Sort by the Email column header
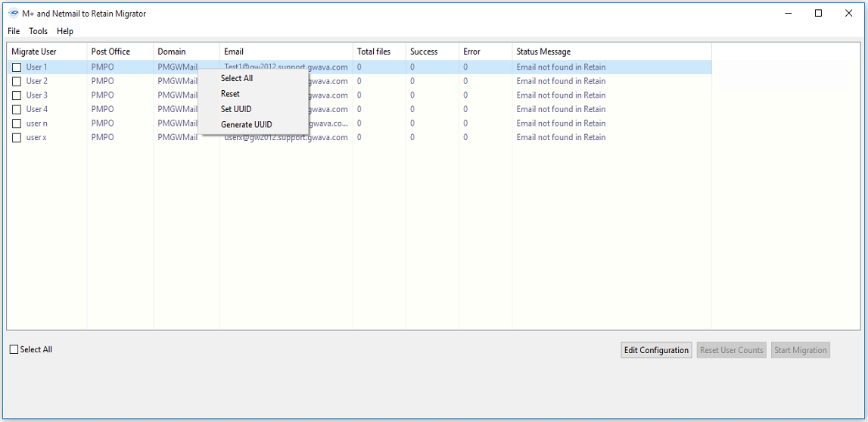This screenshot has height=422, width=868. tap(286, 52)
